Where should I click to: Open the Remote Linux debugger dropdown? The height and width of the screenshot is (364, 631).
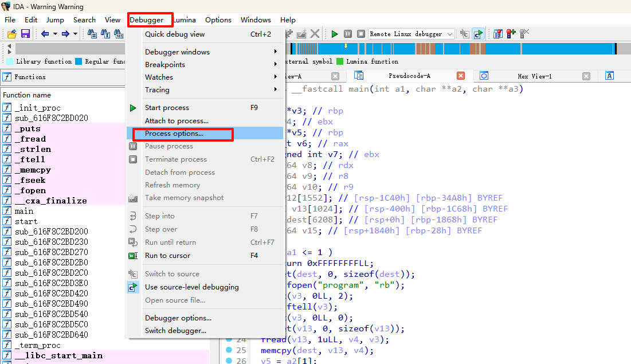click(449, 34)
